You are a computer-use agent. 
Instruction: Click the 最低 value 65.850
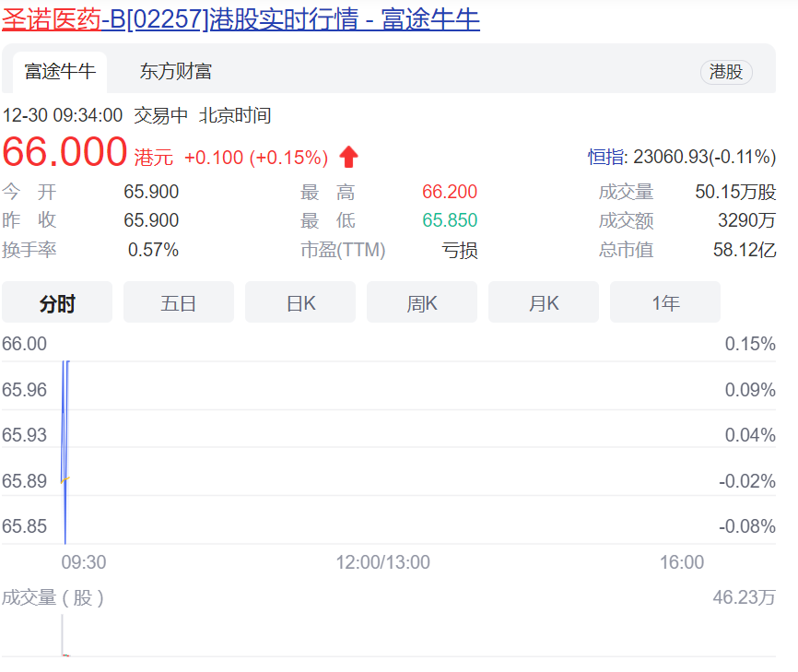point(450,220)
